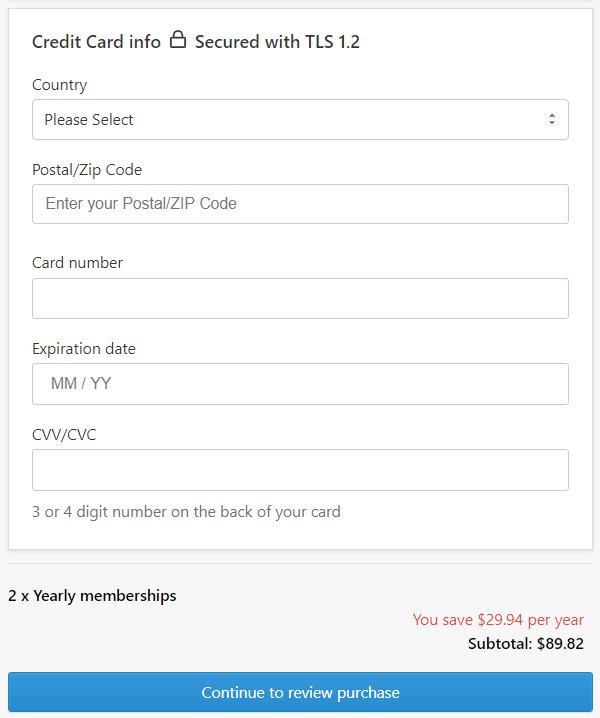
Task: Click the up-down arrows on Country selector
Action: tap(552, 120)
